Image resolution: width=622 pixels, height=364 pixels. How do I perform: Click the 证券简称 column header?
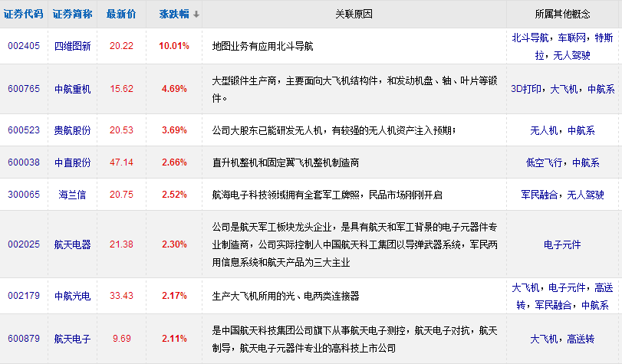(72, 14)
